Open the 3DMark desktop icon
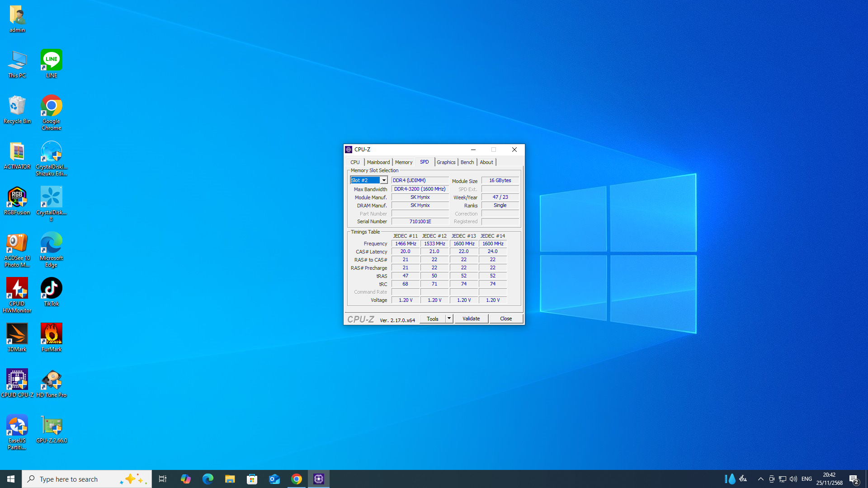The width and height of the screenshot is (868, 488). tap(17, 334)
